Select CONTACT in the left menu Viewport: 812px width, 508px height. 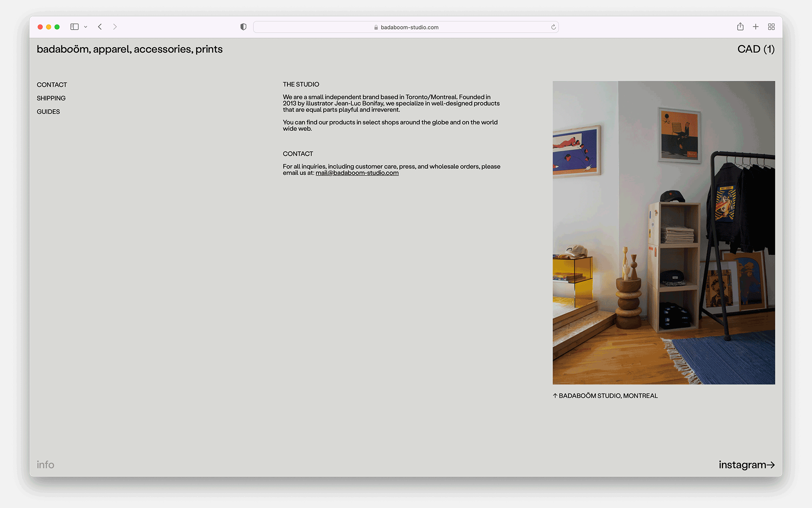pyautogui.click(x=52, y=85)
